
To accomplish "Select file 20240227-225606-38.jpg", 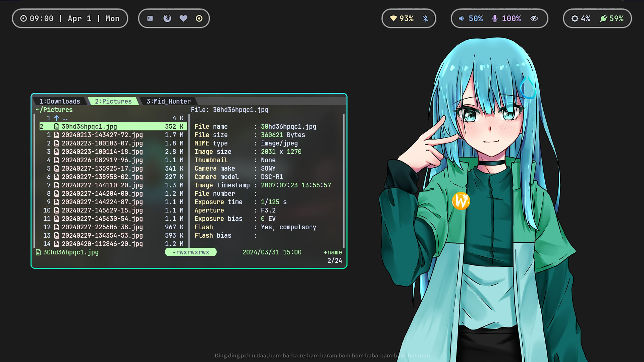I will pyautogui.click(x=102, y=227).
